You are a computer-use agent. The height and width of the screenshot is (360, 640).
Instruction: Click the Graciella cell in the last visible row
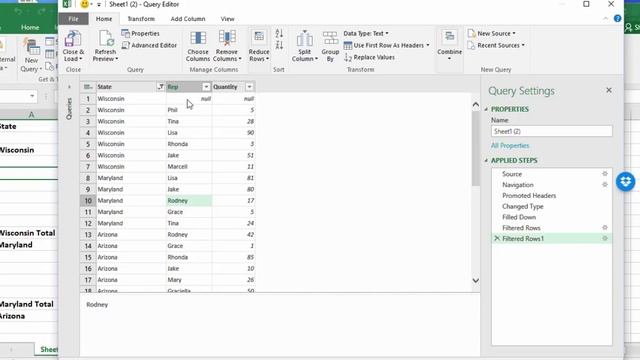(x=189, y=290)
